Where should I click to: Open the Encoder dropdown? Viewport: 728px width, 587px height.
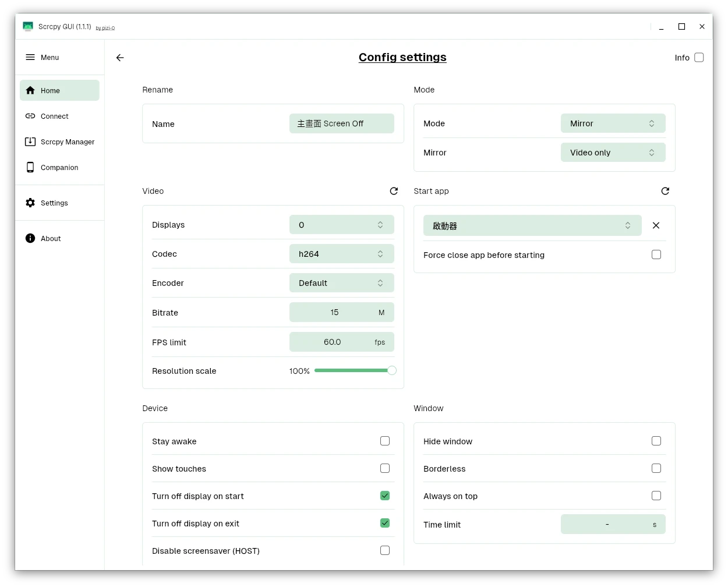[341, 283]
